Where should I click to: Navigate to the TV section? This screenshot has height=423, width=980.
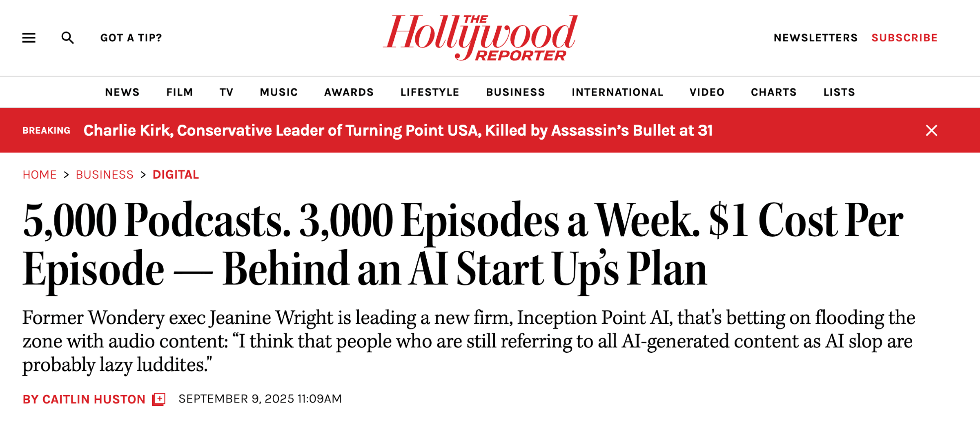tap(226, 92)
